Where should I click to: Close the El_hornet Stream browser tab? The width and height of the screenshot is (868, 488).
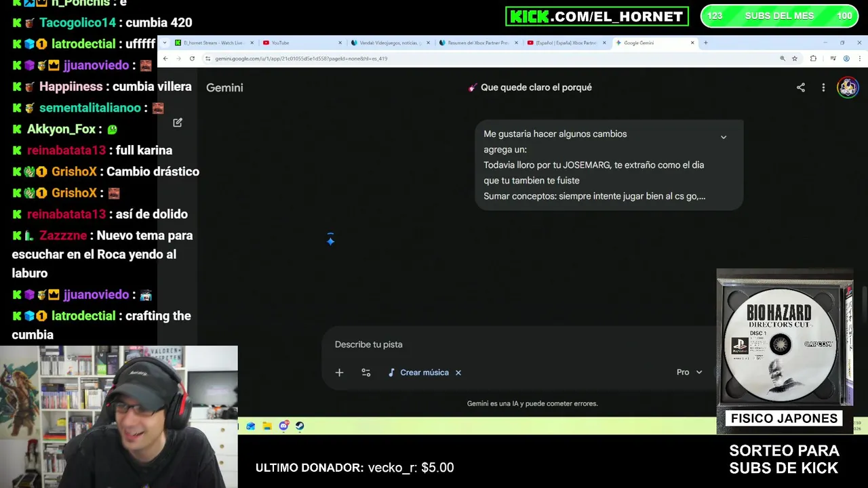point(252,43)
